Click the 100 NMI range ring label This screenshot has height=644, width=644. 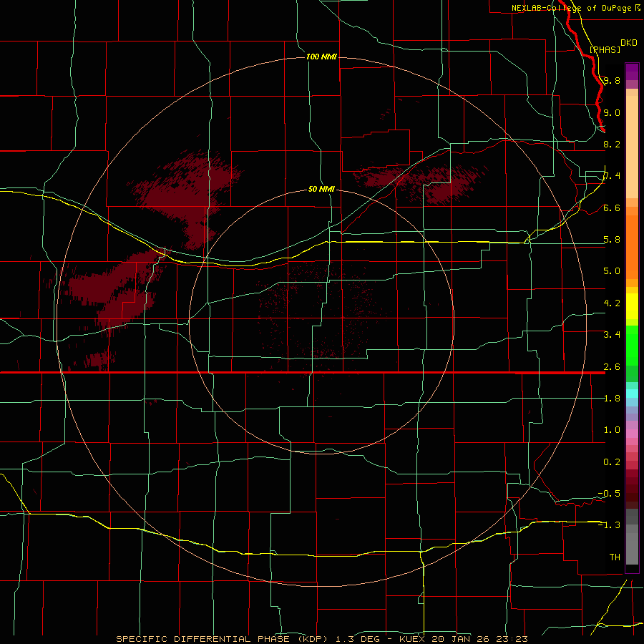point(321,57)
